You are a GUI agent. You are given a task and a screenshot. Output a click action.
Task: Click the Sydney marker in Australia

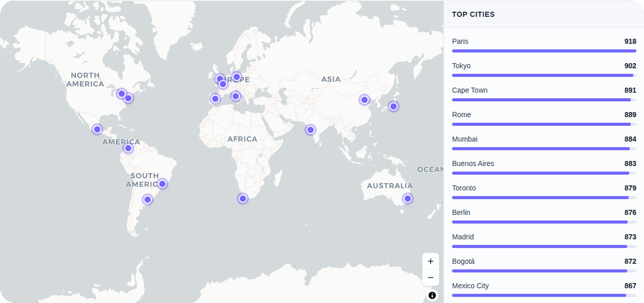point(407,199)
